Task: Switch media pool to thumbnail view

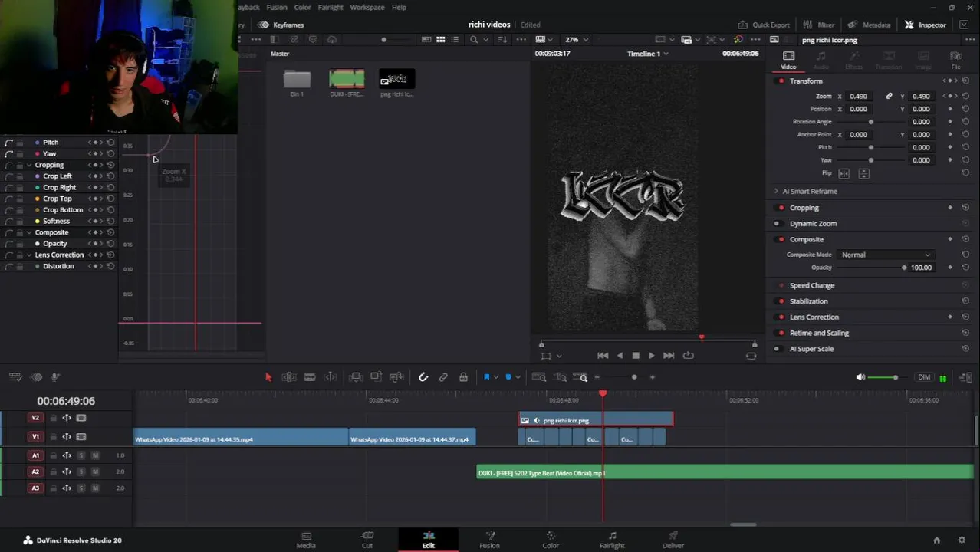Action: tap(441, 40)
